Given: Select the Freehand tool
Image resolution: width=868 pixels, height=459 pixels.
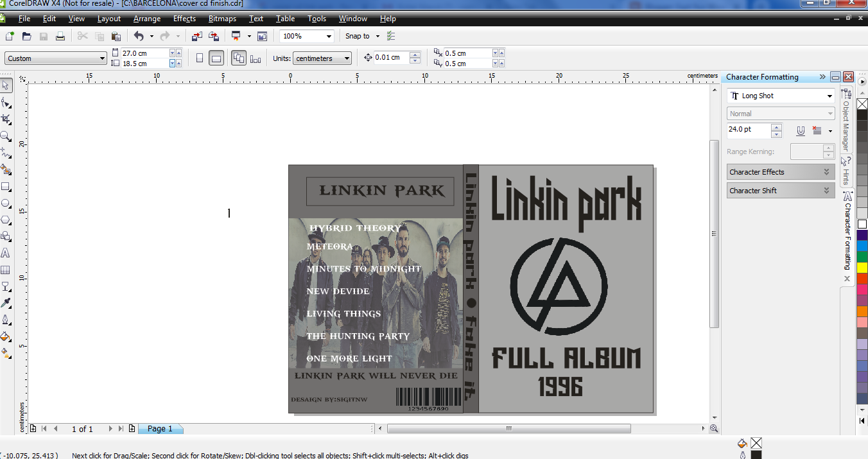Looking at the screenshot, I should [x=6, y=153].
